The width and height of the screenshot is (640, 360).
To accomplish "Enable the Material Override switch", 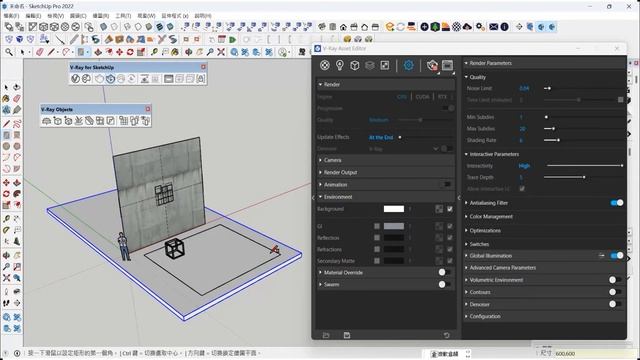I will coord(444,272).
